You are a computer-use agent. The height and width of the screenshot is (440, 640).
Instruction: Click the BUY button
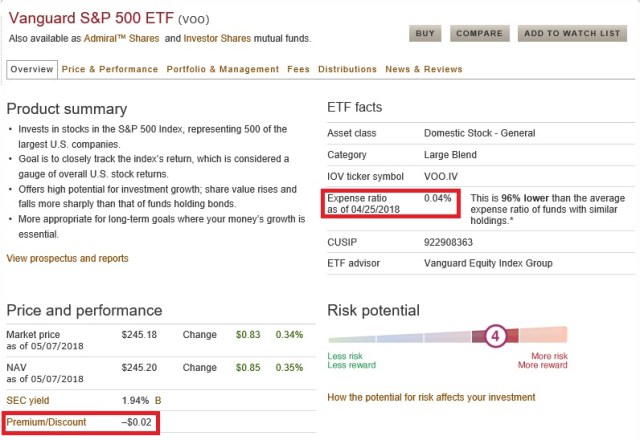coord(425,33)
